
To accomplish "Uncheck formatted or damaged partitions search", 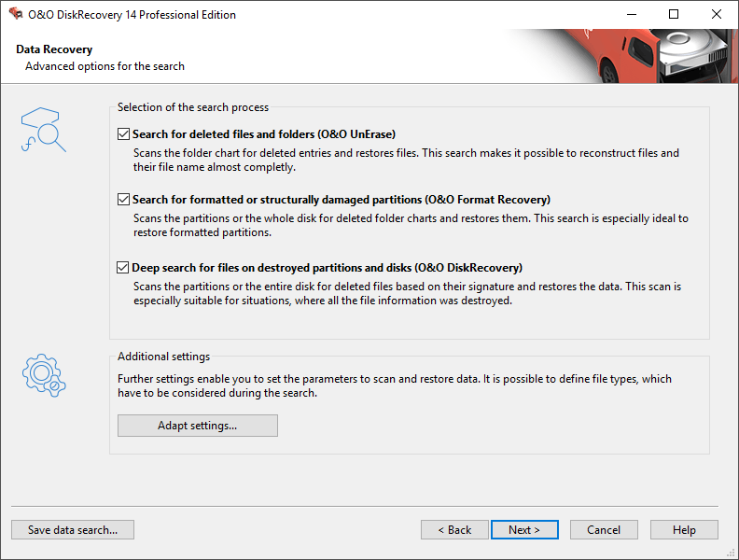I will point(123,200).
